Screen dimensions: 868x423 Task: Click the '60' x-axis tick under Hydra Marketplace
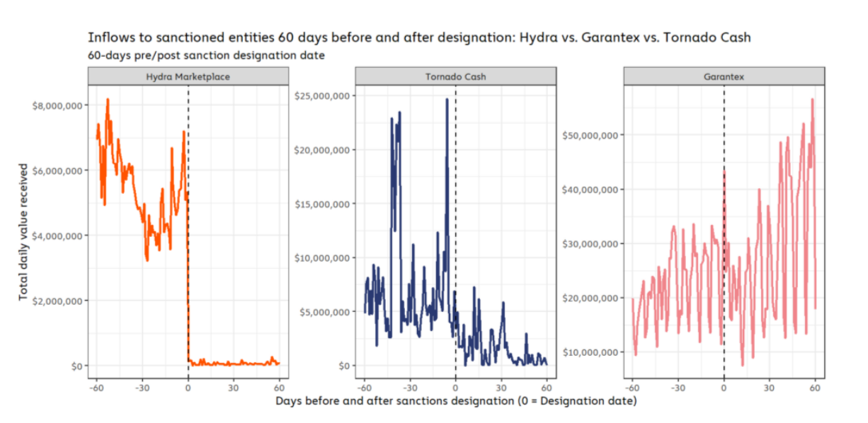[279, 388]
